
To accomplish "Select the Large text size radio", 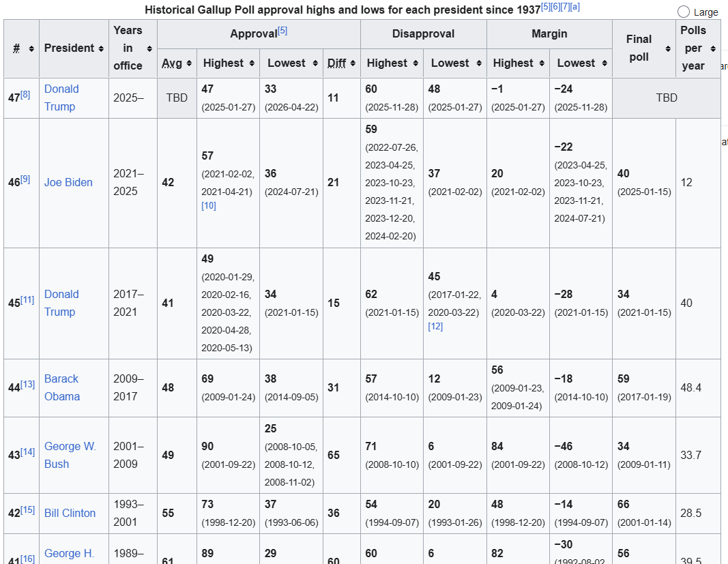I will point(684,12).
